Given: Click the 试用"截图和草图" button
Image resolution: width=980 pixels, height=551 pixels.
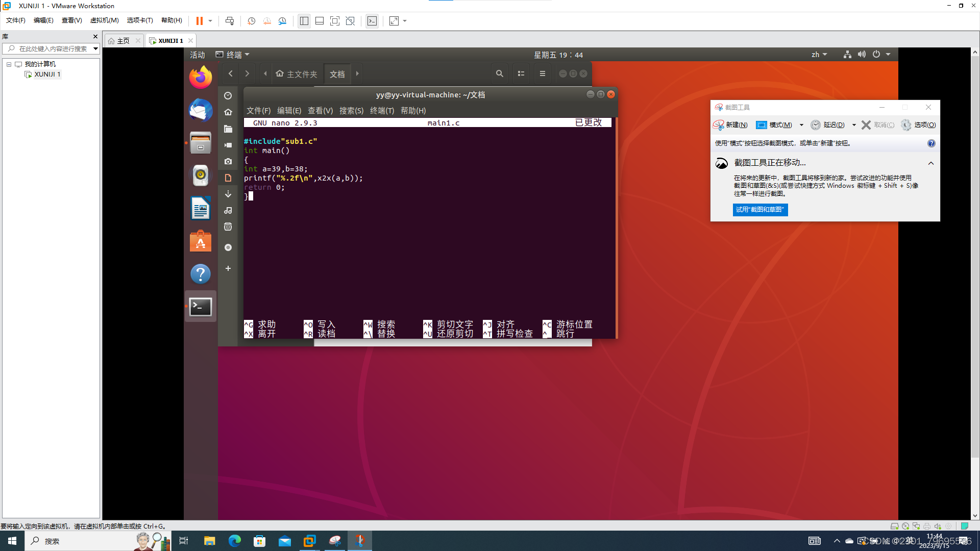Looking at the screenshot, I should (760, 210).
